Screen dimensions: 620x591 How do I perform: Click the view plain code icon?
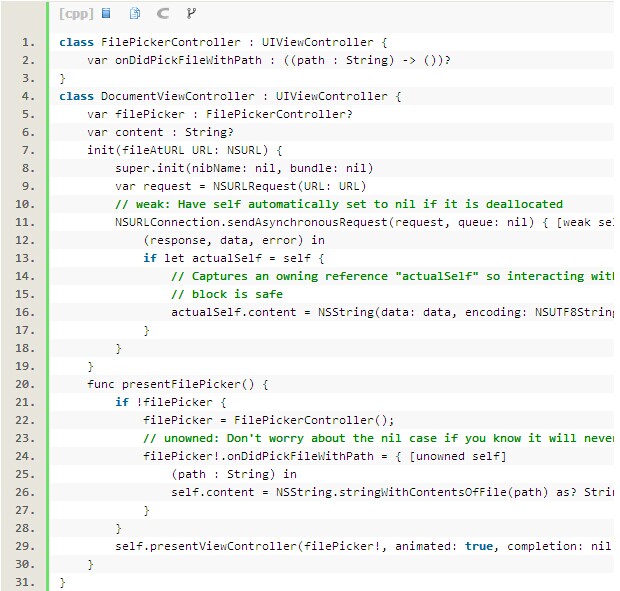click(x=106, y=13)
